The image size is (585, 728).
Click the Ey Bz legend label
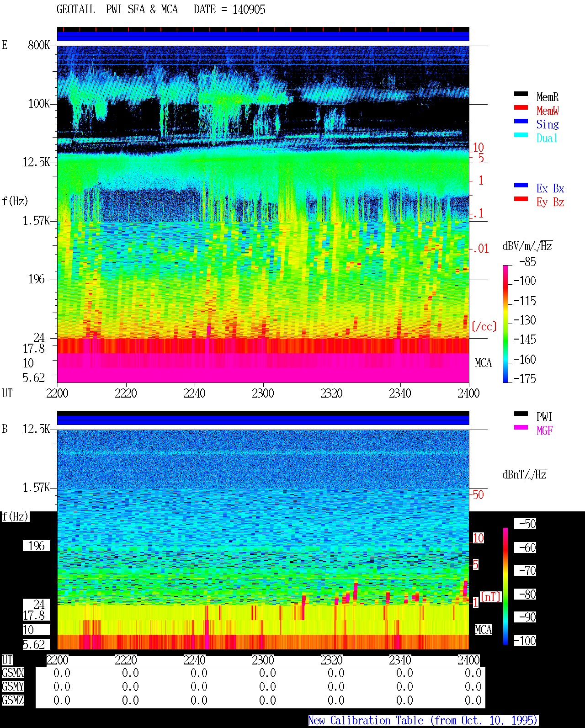[x=550, y=202]
